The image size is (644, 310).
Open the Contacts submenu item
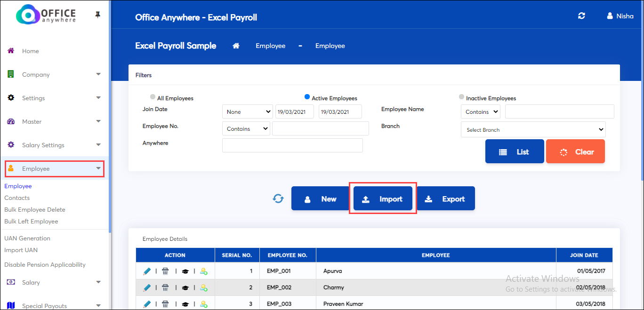coord(17,198)
